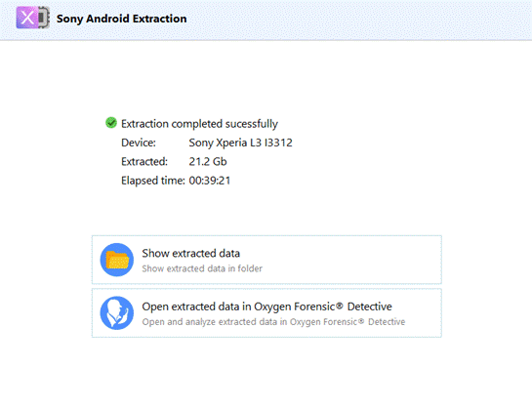This screenshot has width=532, height=409.
Task: Click the Oxygen Forensic Detective silhouette icon
Action: (x=117, y=313)
